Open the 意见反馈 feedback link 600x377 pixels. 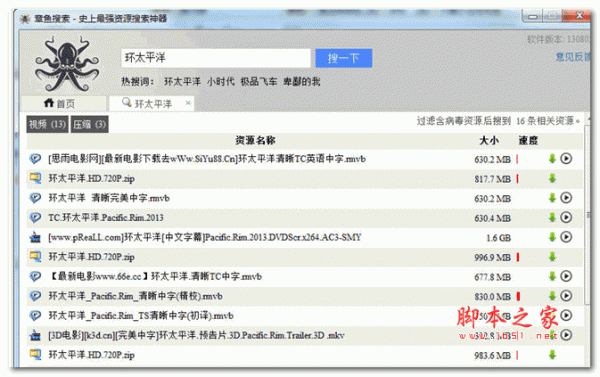[x=572, y=57]
